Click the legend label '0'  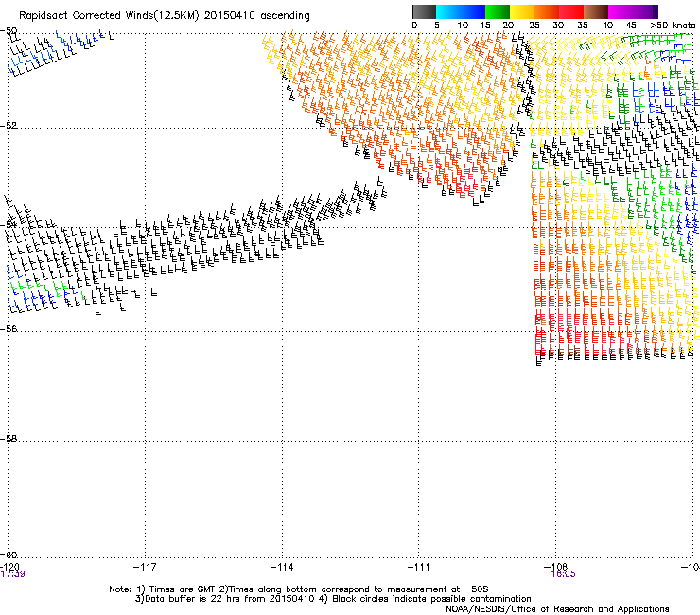tap(414, 26)
